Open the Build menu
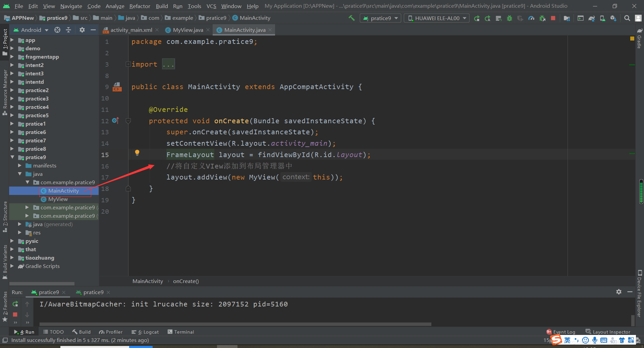Viewport: 644px width, 348px height. [162, 6]
